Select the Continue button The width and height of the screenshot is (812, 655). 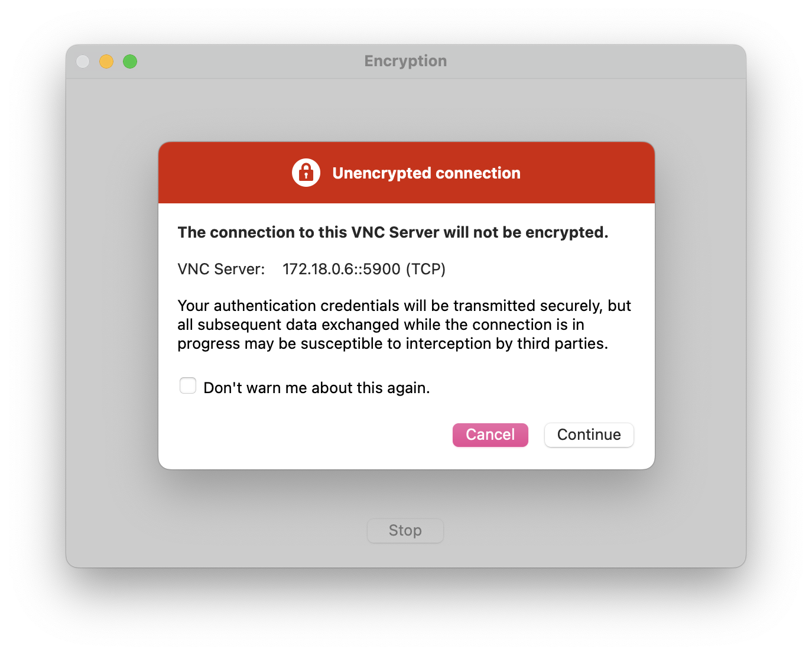point(589,434)
